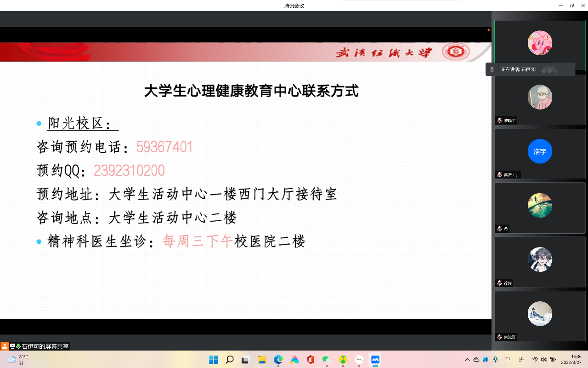Image resolution: width=588 pixels, height=368 pixels.
Task: Click the 石伊可的屏幕共享 label
Action: [x=45, y=346]
